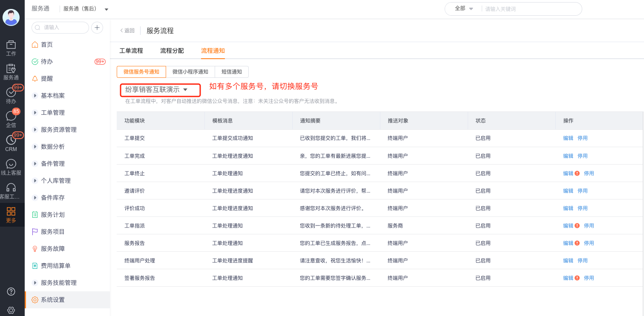
Task: Click the 企信 chat icon
Action: (11, 116)
